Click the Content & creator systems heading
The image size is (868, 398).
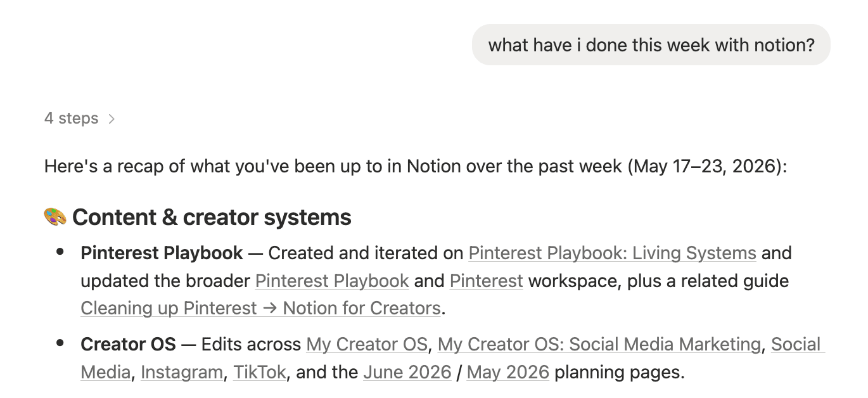tap(212, 217)
